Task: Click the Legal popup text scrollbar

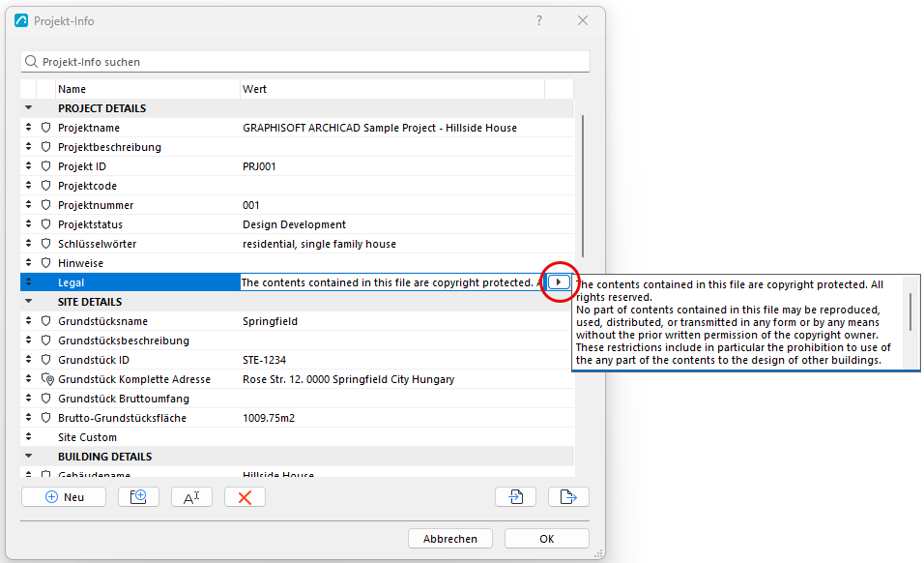Action: 910,311
